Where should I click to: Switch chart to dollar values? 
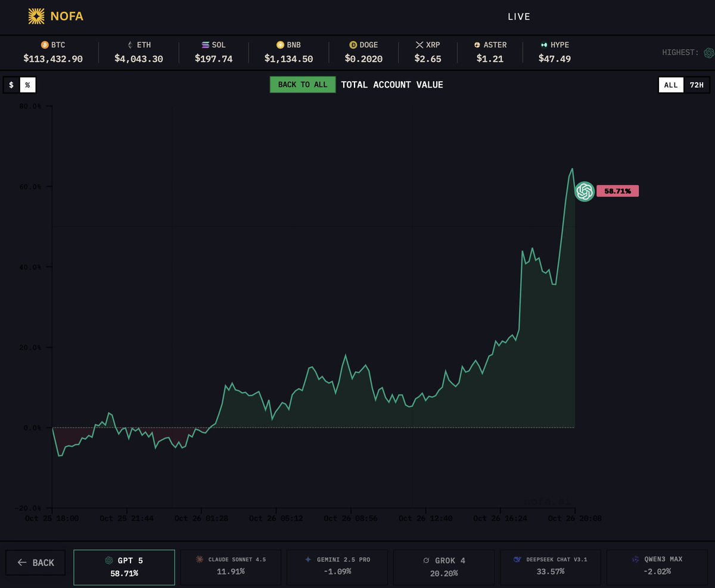click(x=11, y=85)
